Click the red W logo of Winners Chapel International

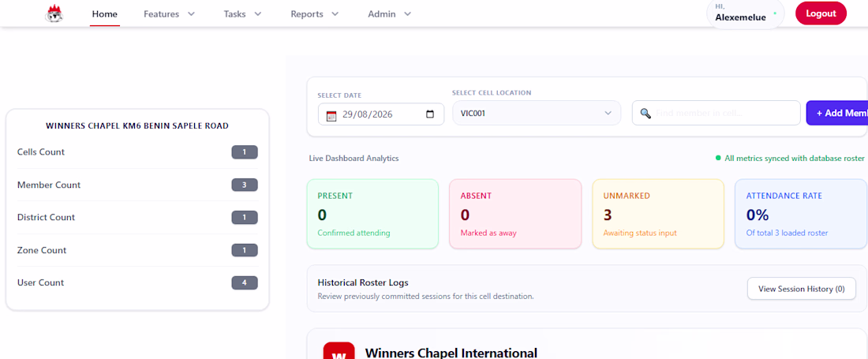point(339,350)
